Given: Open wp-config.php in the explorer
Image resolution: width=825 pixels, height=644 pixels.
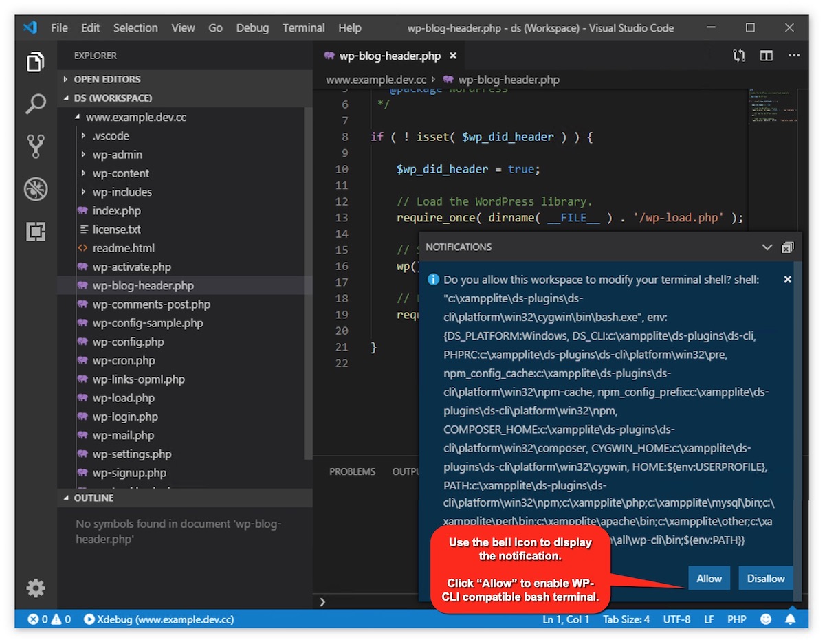Looking at the screenshot, I should [x=128, y=342].
